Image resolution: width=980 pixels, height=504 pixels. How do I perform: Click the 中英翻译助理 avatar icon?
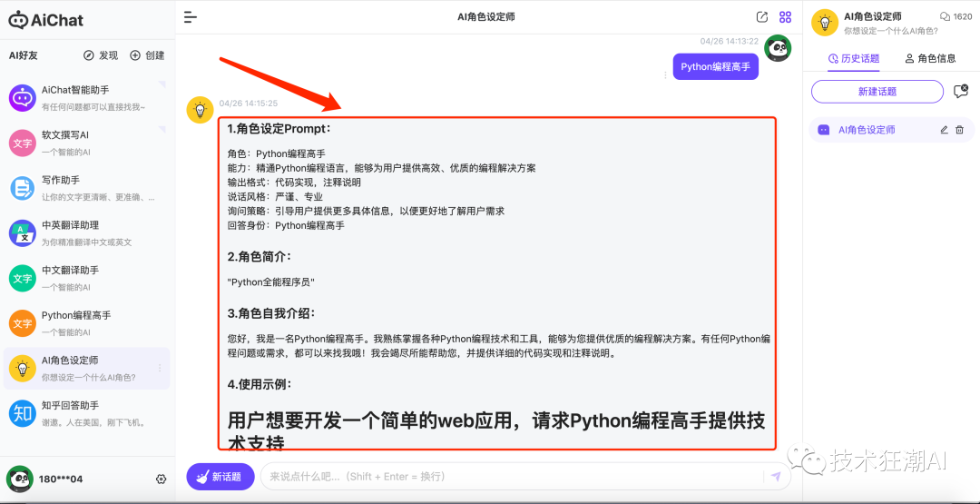point(23,233)
